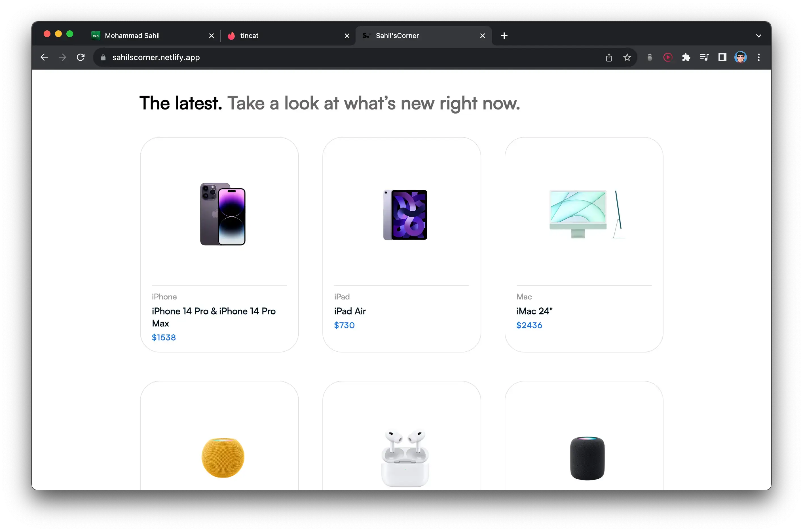Toggle the browser side panel
803x532 pixels.
click(722, 57)
